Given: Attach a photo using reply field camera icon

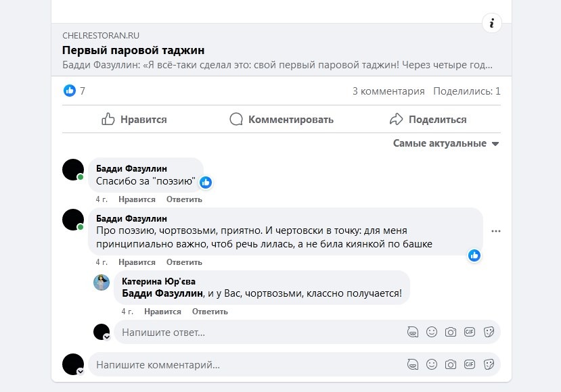Looking at the screenshot, I should coord(450,332).
